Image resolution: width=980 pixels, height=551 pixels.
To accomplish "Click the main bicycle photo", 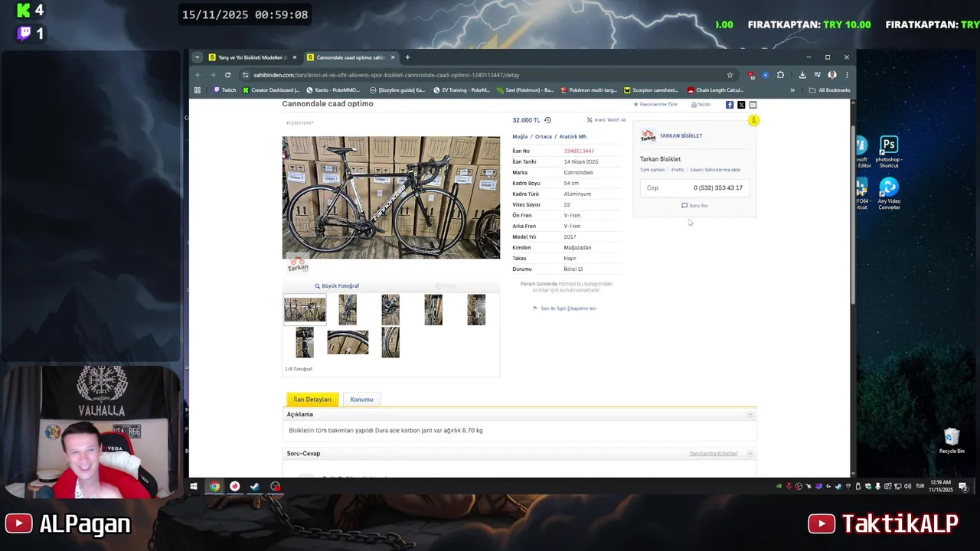I will (x=391, y=197).
